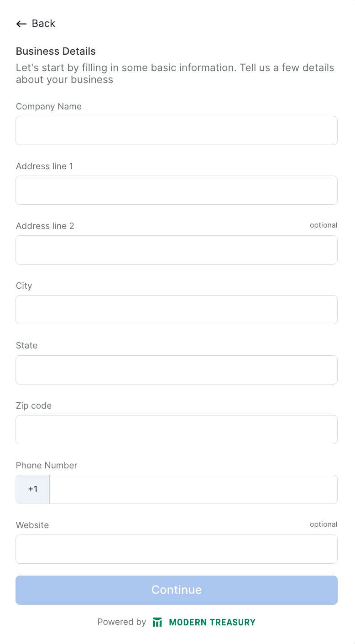Click the back arrow icon
The height and width of the screenshot is (644, 355).
[21, 23]
